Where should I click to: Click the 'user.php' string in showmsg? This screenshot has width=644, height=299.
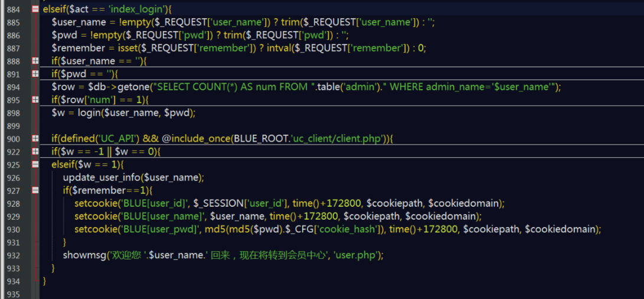click(356, 255)
